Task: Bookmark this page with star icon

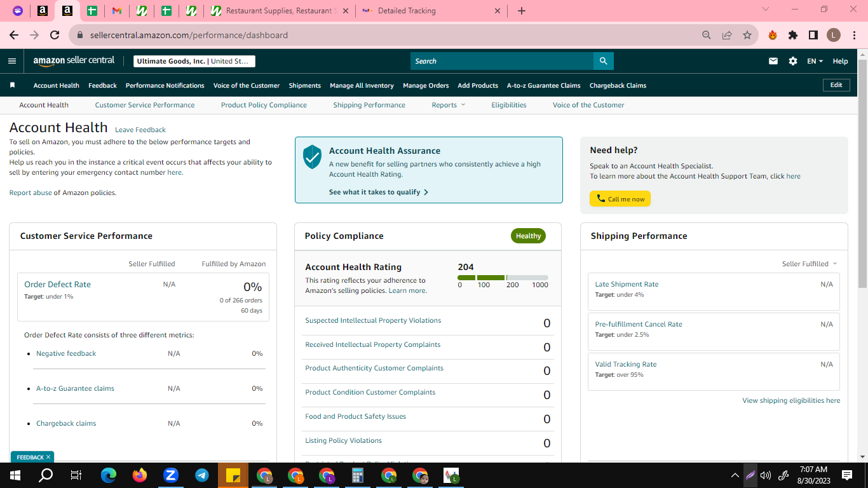Action: [747, 35]
